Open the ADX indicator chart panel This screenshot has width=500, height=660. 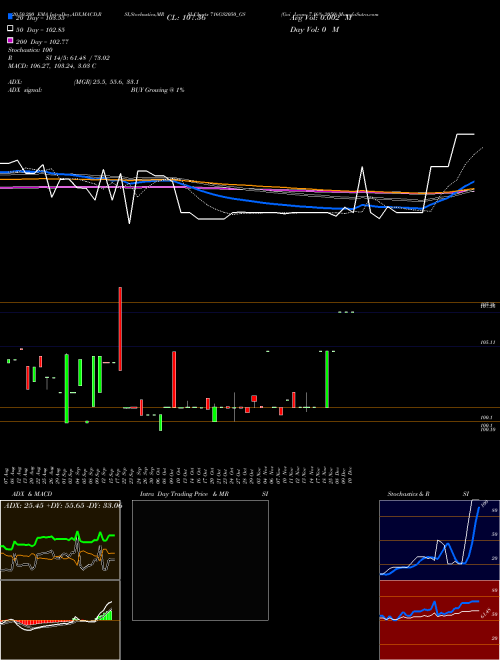point(60,540)
